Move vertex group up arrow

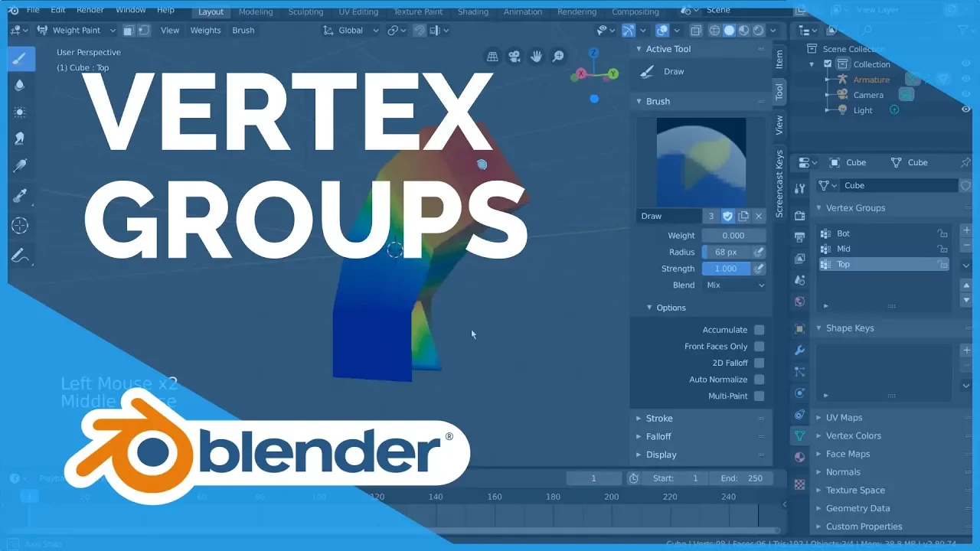[966, 285]
